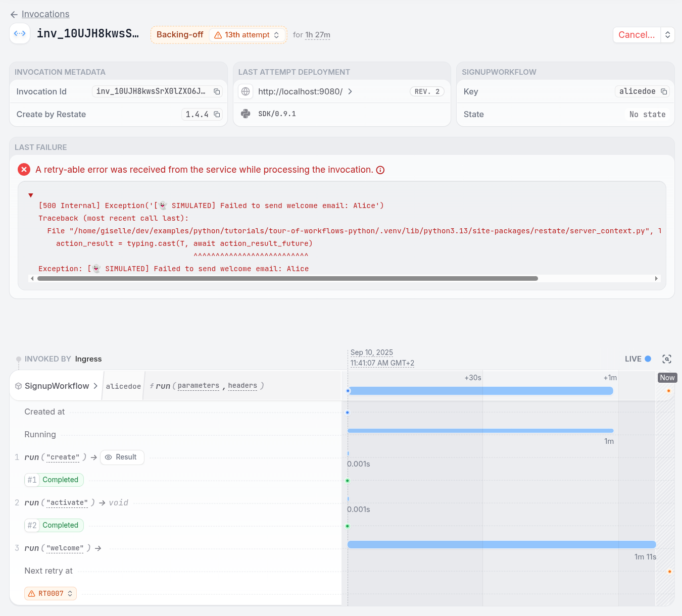Click the globe icon next to localhost:9080
Viewport: 682px width, 616px height.
245,91
